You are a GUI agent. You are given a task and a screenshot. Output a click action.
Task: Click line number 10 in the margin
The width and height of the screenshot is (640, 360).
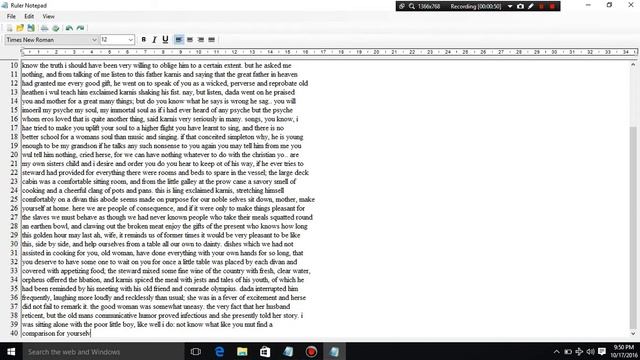[14, 65]
